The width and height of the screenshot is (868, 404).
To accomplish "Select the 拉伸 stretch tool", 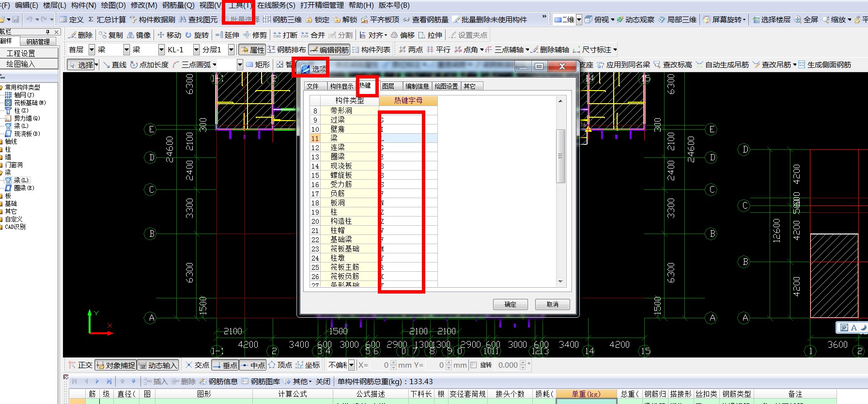I will tap(430, 35).
